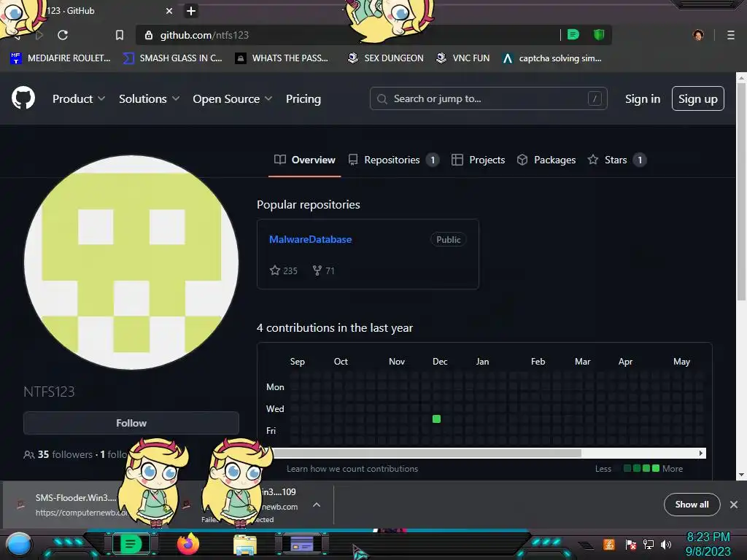Switch to the Packages tab

[x=546, y=160]
